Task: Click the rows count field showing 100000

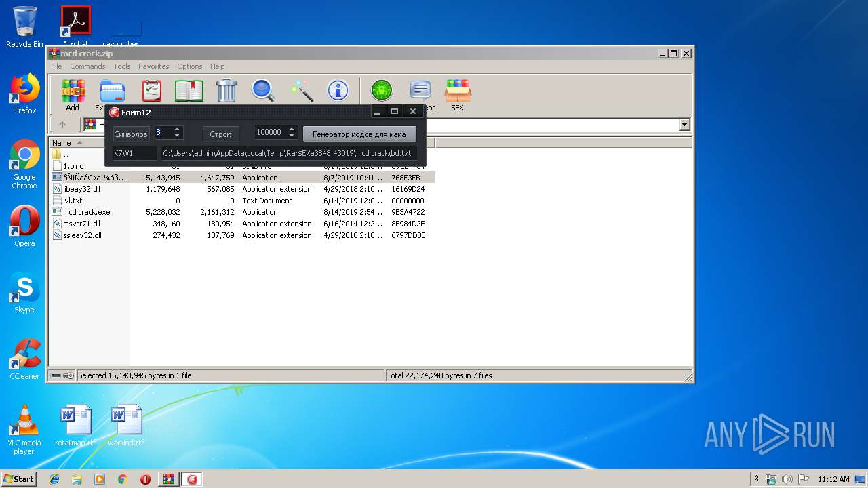Action: pyautogui.click(x=271, y=133)
